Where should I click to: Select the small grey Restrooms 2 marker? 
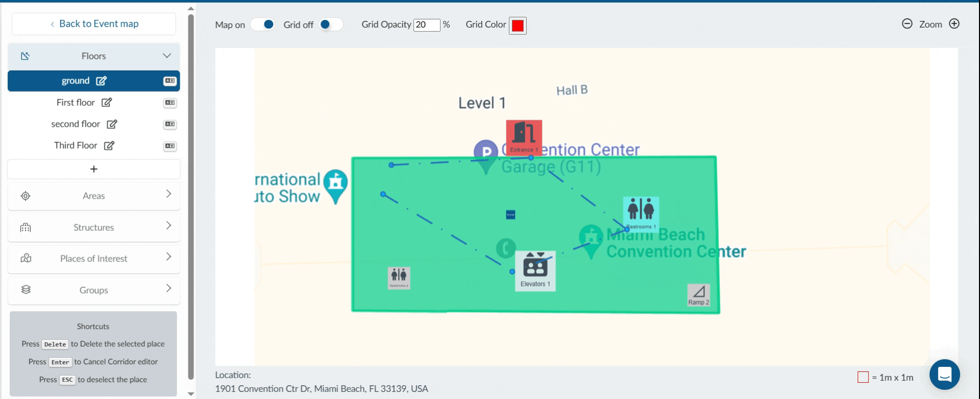pyautogui.click(x=399, y=278)
